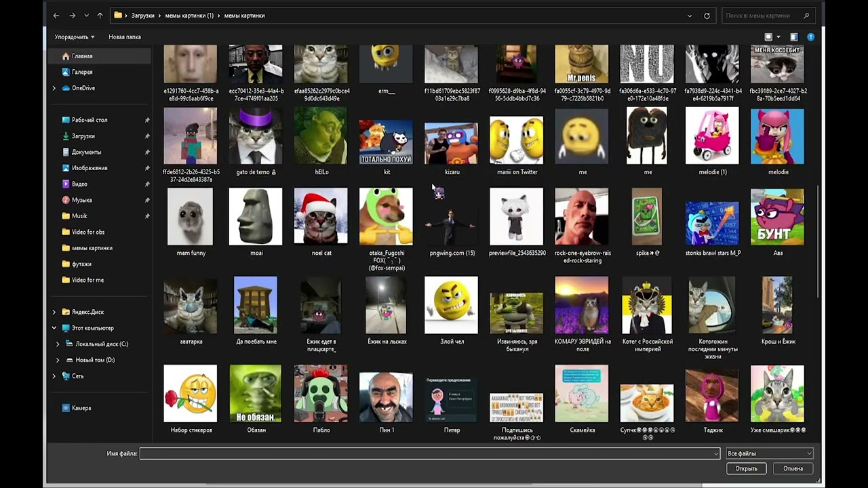
Task: Expand the Сеть tree node
Action: coord(54,376)
